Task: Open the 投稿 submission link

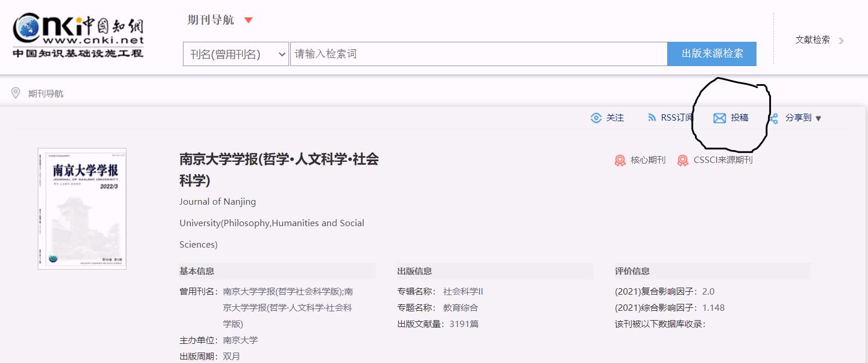Action: coord(740,118)
